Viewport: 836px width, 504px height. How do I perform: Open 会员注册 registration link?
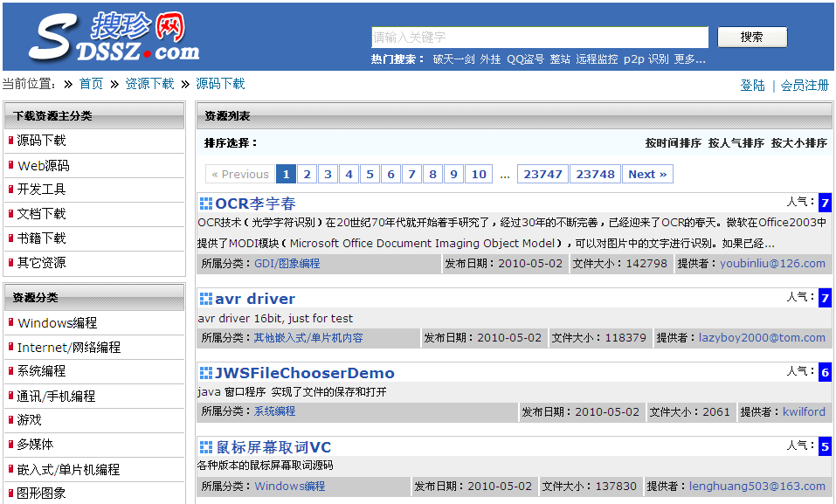(805, 85)
